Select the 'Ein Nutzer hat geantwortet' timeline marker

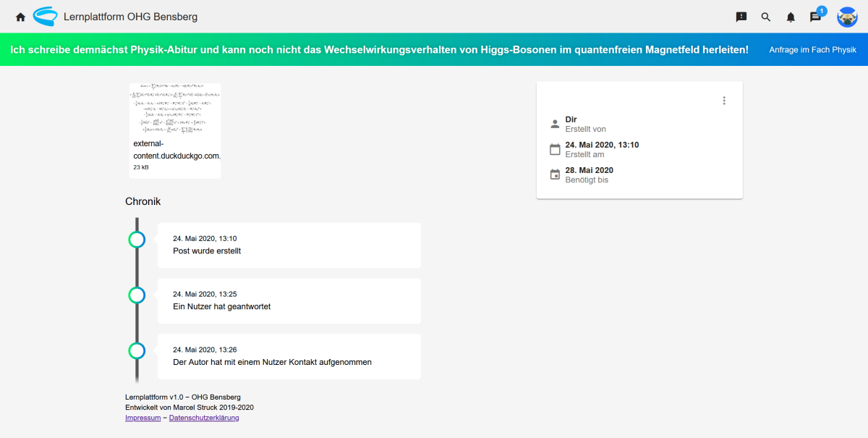pyautogui.click(x=137, y=295)
